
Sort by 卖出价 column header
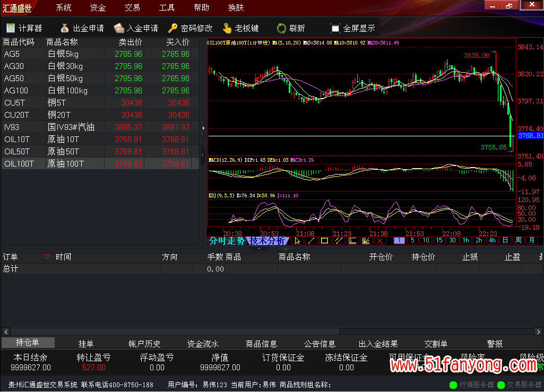[x=131, y=42]
